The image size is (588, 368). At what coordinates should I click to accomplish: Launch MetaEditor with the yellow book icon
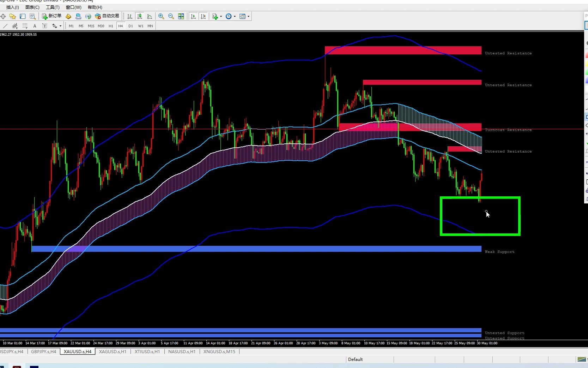click(x=68, y=16)
